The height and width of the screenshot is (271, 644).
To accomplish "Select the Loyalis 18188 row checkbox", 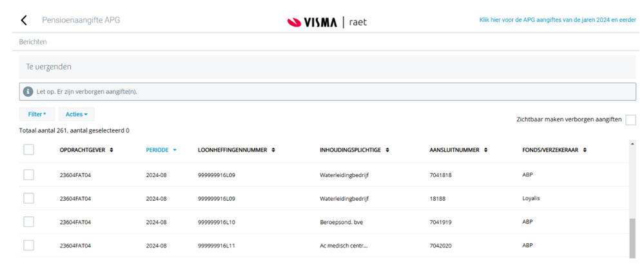I will pyautogui.click(x=28, y=198).
